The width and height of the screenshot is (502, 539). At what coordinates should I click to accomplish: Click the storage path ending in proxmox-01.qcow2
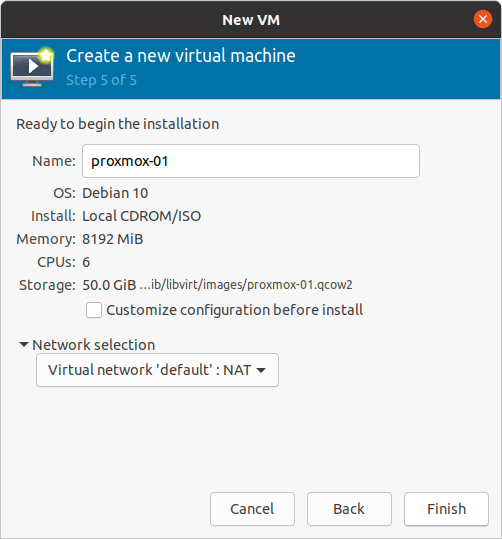click(246, 285)
